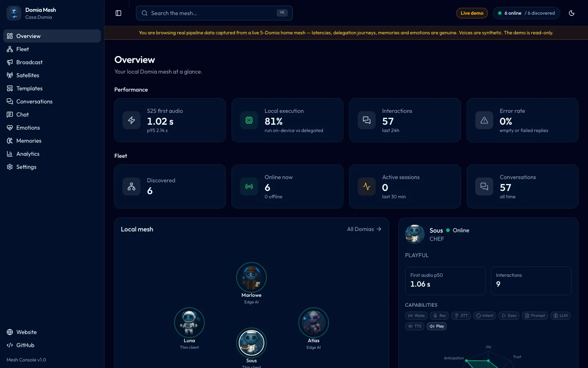This screenshot has height=368, width=588.
Task: Select the Luna node avatar
Action: point(189,323)
